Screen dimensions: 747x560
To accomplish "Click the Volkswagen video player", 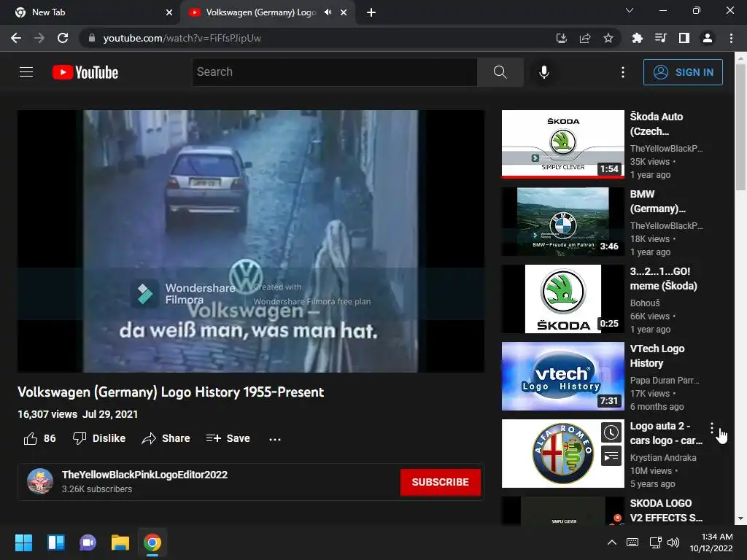I will point(251,241).
